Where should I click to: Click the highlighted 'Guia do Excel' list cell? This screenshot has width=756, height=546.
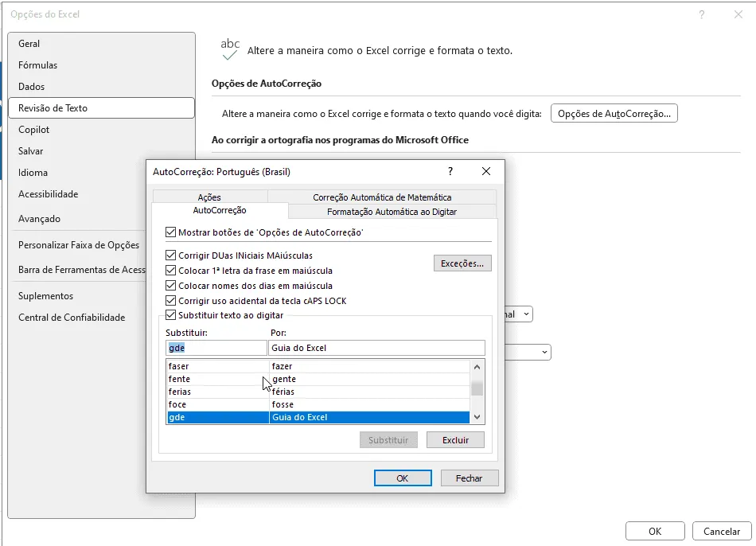pos(369,417)
